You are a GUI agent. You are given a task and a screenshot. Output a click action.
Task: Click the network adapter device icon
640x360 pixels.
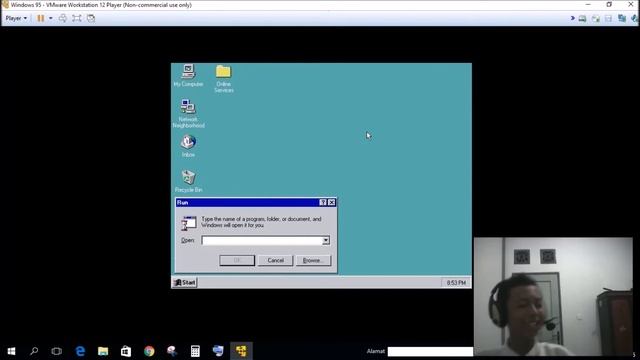pyautogui.click(x=622, y=18)
